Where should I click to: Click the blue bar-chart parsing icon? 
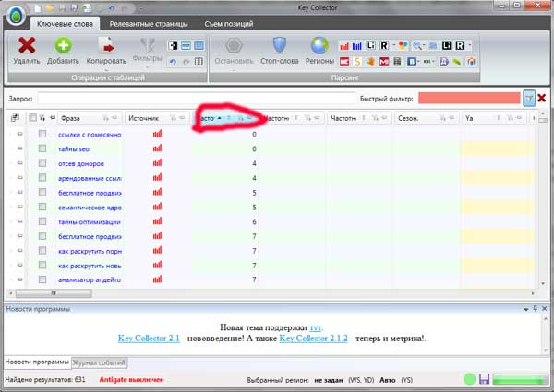pos(357,45)
